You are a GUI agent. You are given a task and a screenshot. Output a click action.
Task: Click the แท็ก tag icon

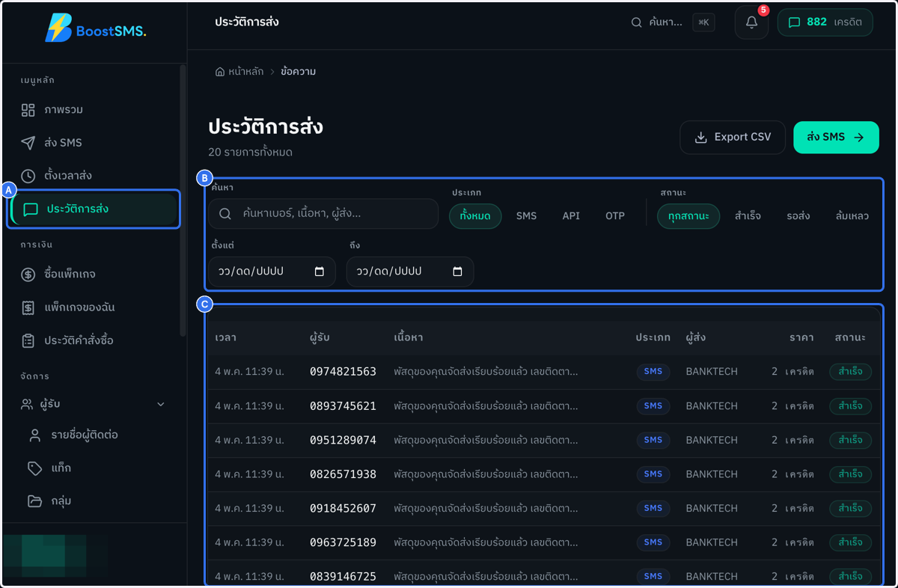pos(34,468)
